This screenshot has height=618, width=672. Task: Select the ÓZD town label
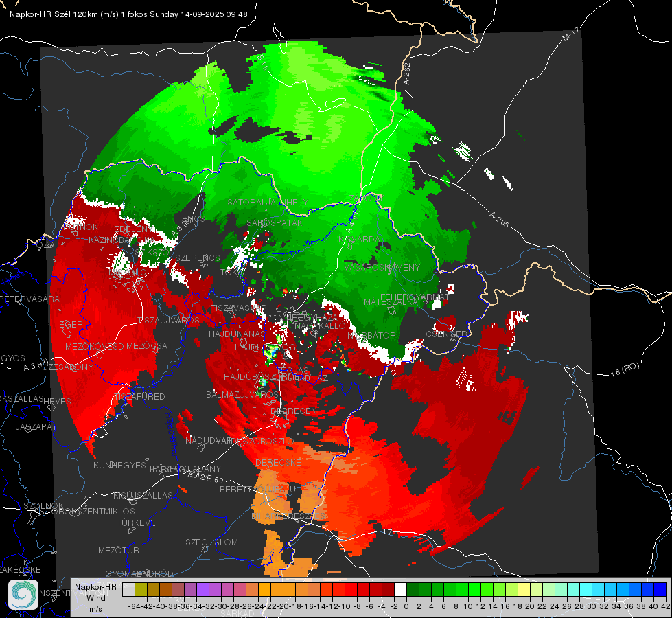(45, 245)
